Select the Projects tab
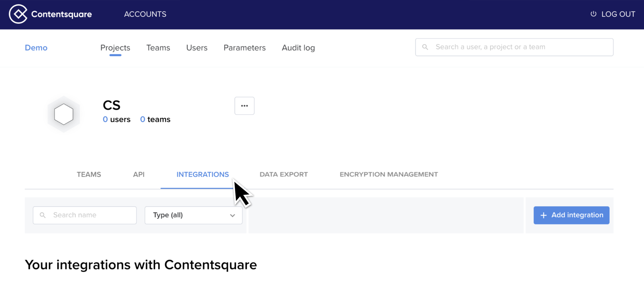 [x=115, y=47]
